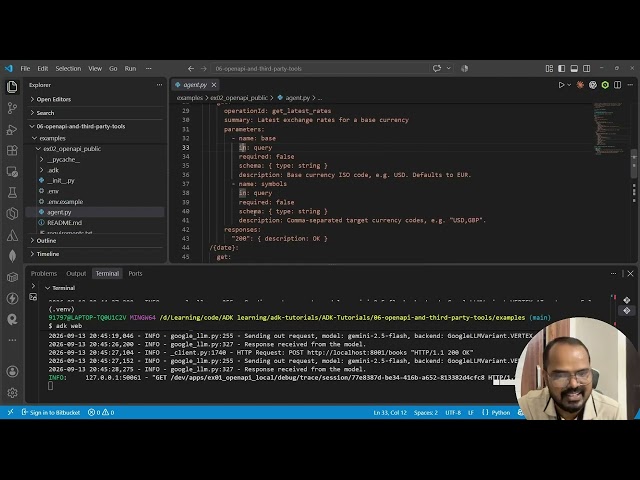Close the agent.py editor tab

coord(214,85)
